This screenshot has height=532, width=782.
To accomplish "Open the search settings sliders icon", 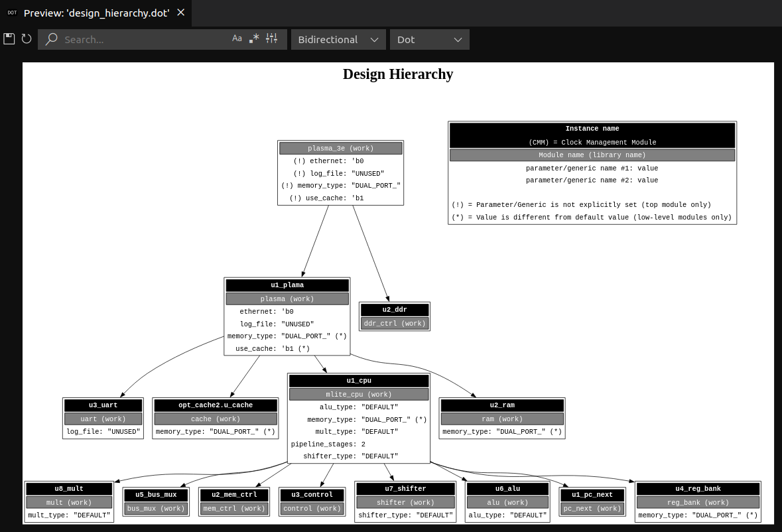I will (271, 38).
